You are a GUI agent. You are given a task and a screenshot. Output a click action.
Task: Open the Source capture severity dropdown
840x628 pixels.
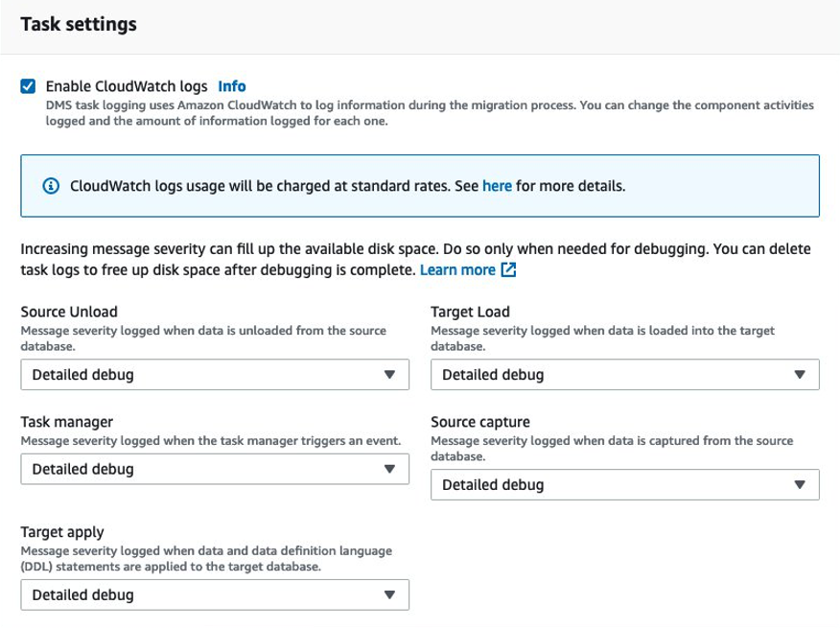[x=612, y=485]
